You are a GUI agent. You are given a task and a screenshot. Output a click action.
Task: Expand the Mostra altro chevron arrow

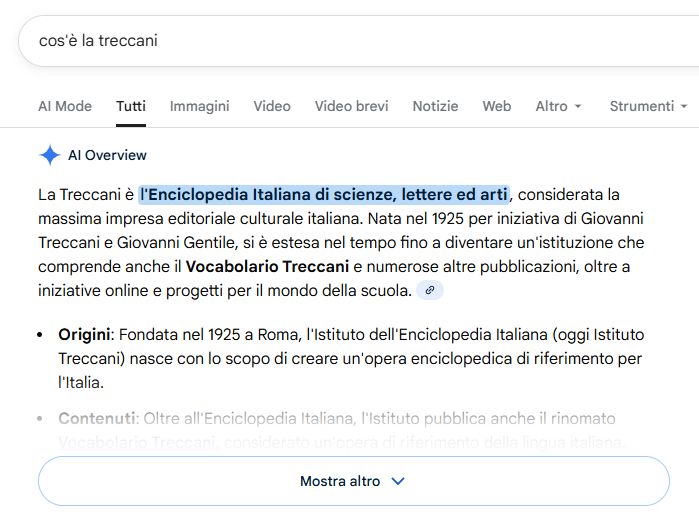tap(398, 481)
